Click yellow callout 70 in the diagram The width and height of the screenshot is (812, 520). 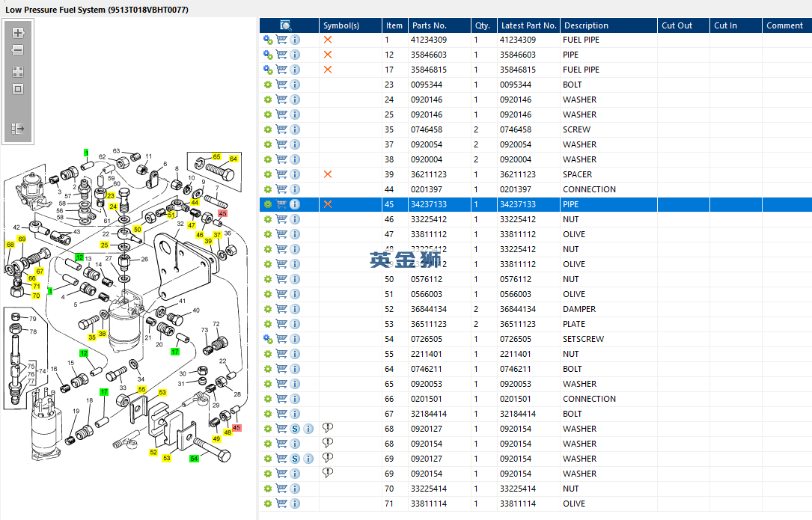click(x=36, y=296)
